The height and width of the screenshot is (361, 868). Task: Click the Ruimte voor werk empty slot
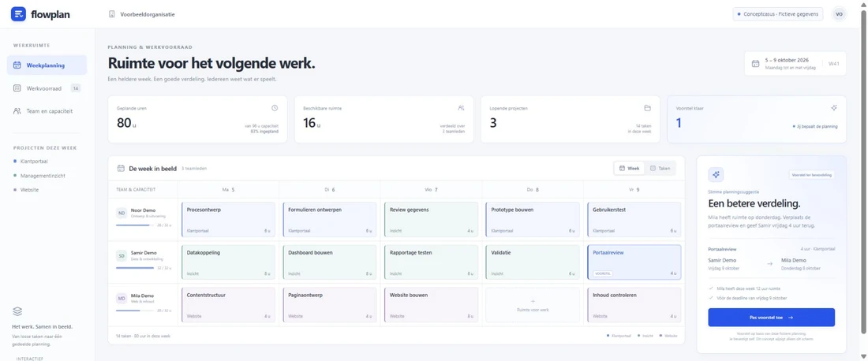[533, 304]
